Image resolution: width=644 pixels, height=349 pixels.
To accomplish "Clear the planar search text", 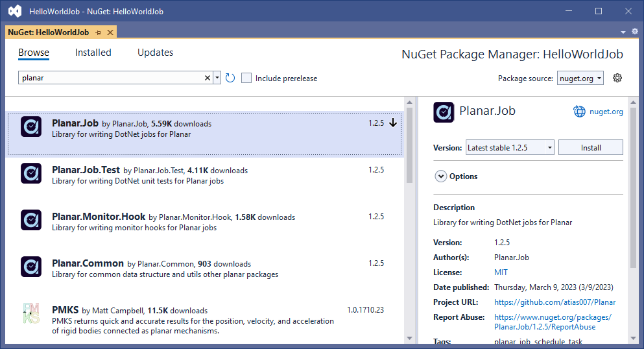I will (x=208, y=78).
